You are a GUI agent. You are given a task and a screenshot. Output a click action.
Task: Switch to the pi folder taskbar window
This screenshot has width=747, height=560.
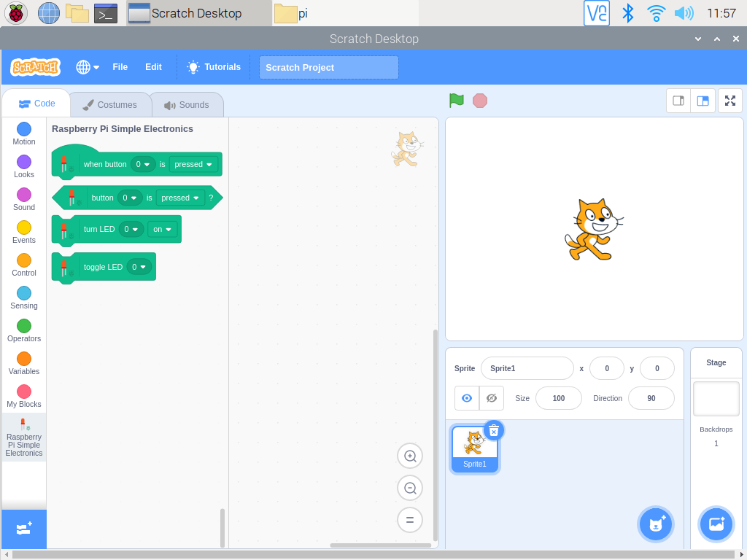point(346,13)
